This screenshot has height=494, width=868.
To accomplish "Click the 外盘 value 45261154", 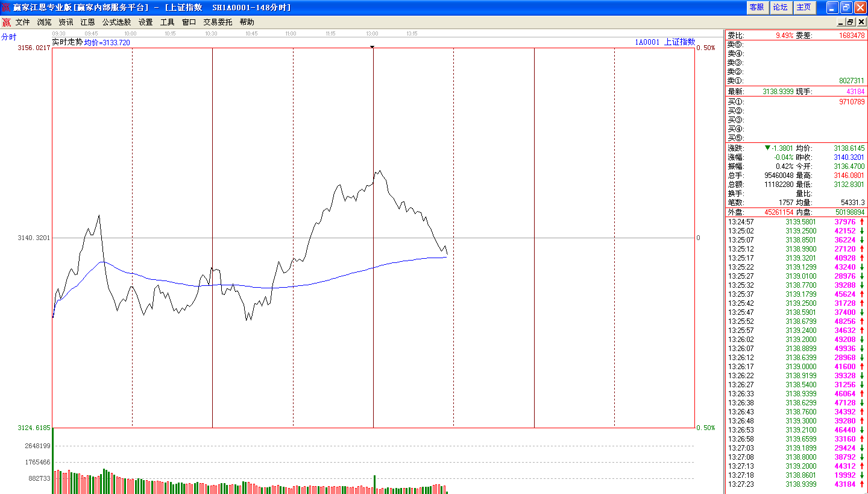I will [x=779, y=212].
